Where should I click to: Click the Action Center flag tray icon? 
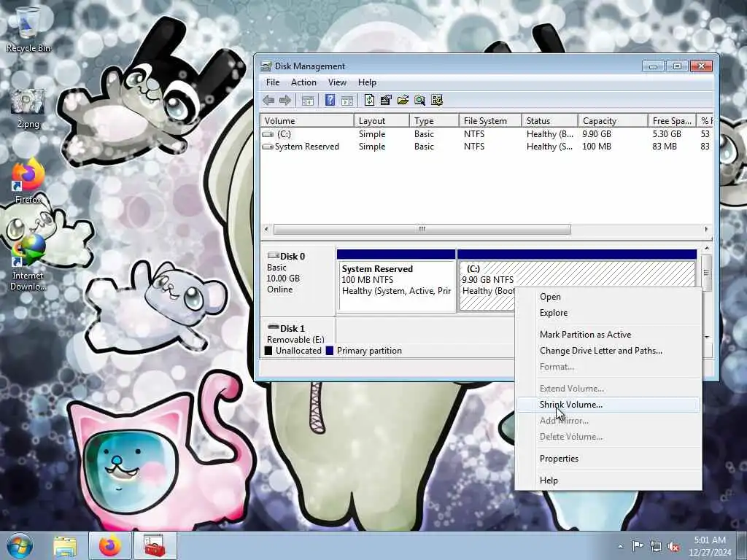click(x=638, y=546)
